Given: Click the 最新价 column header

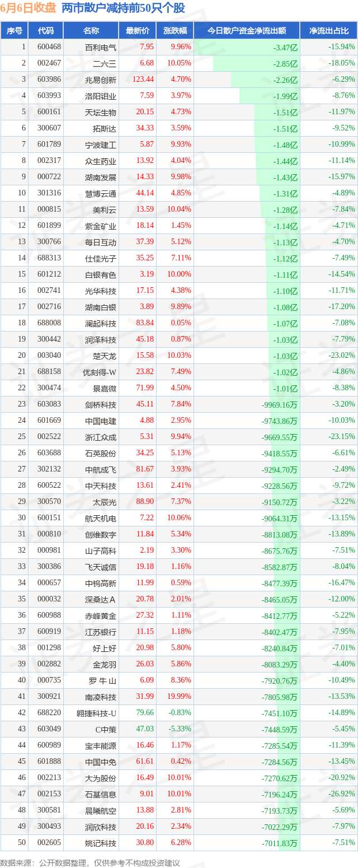Looking at the screenshot, I should coord(137,31).
